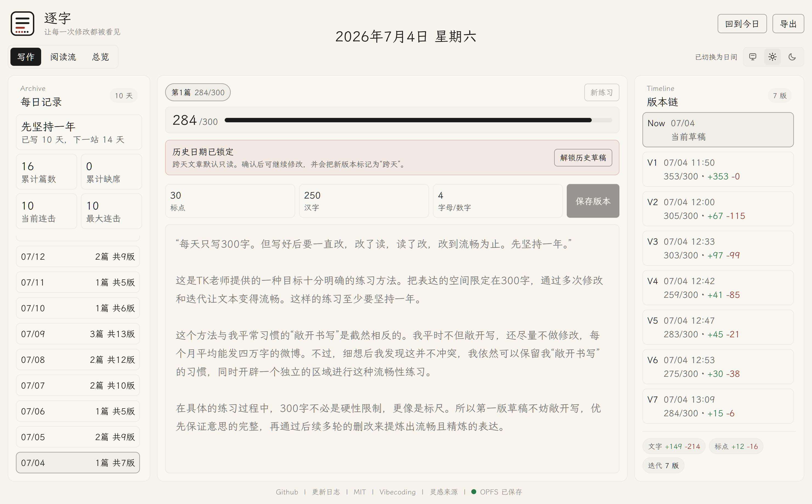The height and width of the screenshot is (504, 812).
Task: Click the 累计缺席 0 stat card
Action: tap(111, 172)
